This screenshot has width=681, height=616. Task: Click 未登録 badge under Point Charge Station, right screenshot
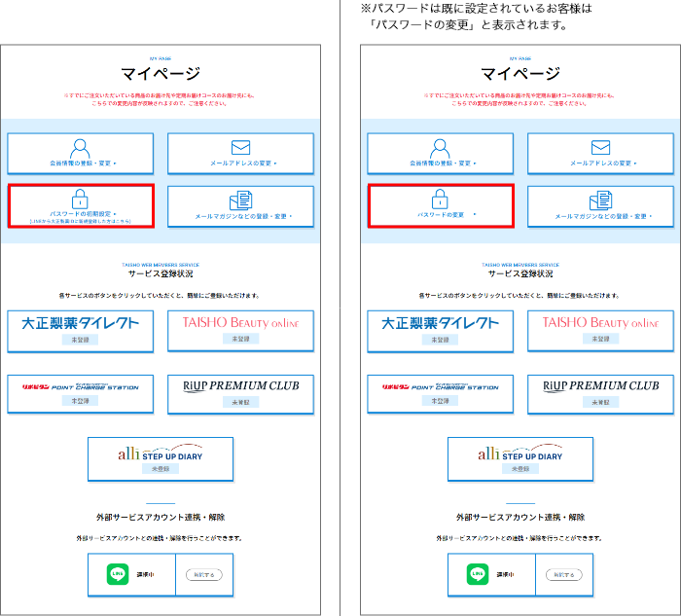pos(441,401)
